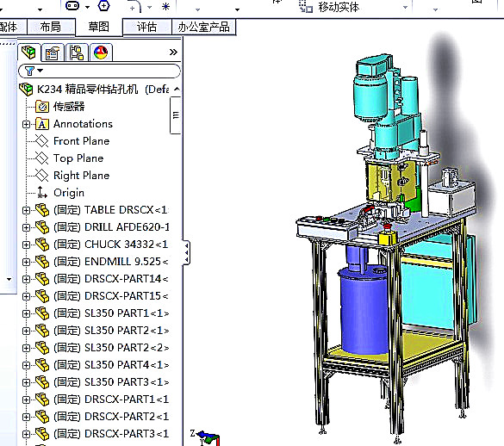Select the DRSCX-PART3 tree row text

pyautogui.click(x=111, y=434)
